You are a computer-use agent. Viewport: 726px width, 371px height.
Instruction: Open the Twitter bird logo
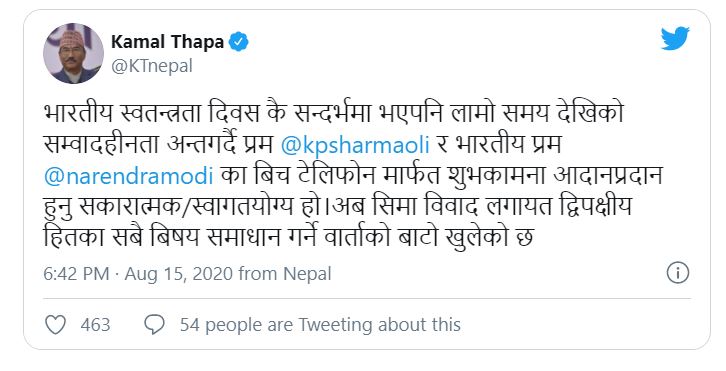pyautogui.click(x=675, y=38)
